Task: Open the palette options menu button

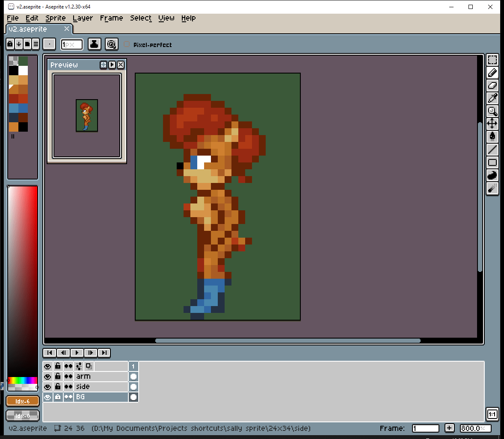Action: click(36, 44)
